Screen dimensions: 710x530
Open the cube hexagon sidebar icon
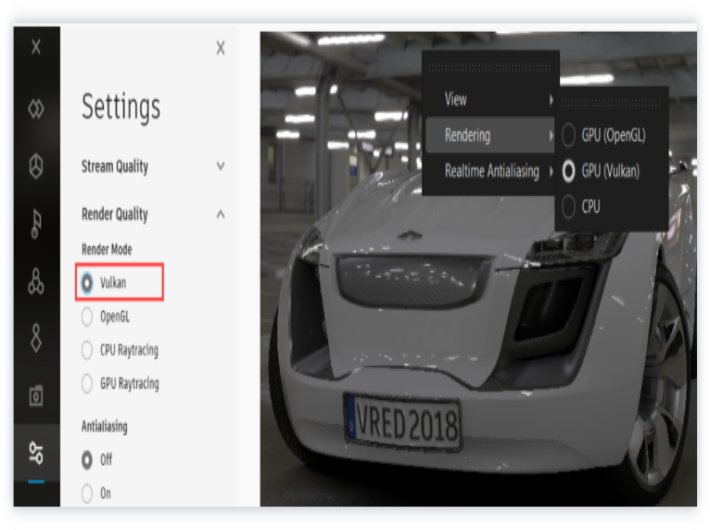(x=36, y=165)
